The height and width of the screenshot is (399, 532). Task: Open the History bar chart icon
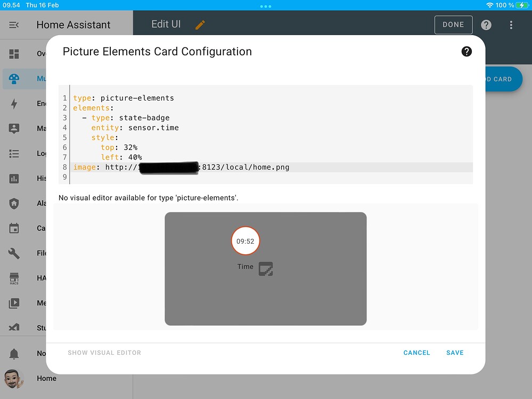14,178
